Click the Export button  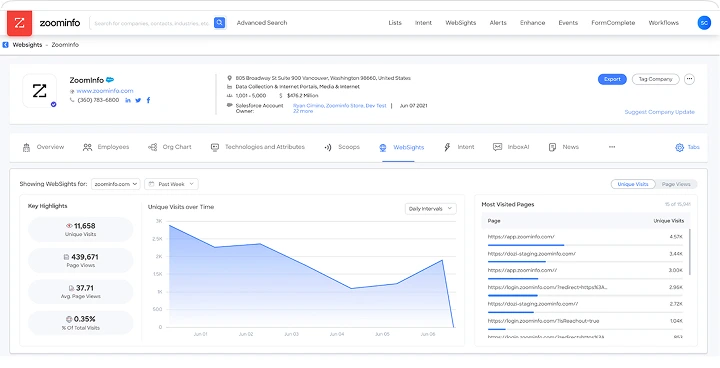[612, 79]
